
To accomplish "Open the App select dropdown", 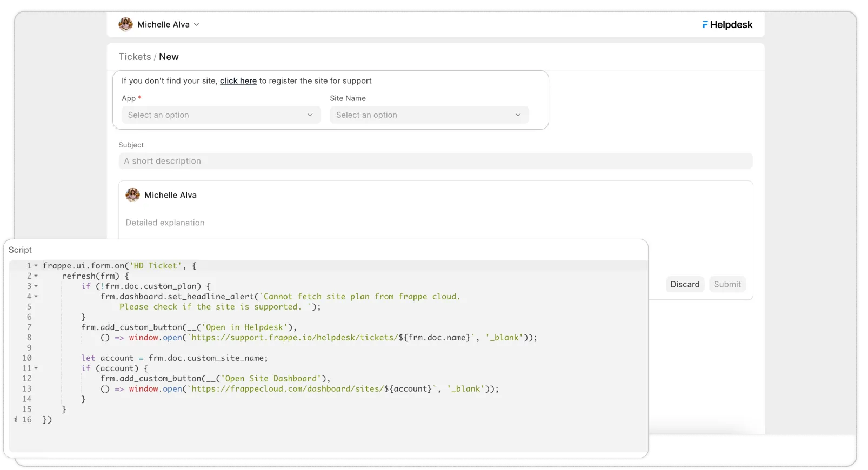I will [221, 115].
